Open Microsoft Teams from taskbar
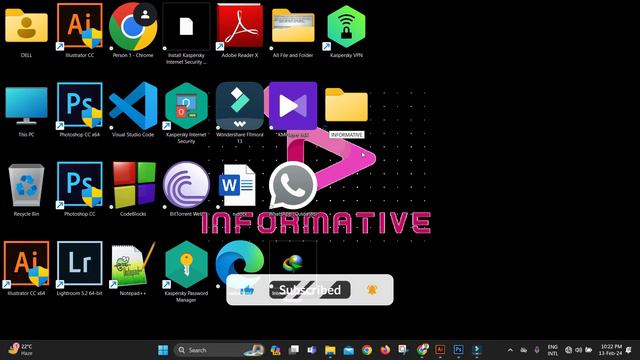 tap(312, 350)
